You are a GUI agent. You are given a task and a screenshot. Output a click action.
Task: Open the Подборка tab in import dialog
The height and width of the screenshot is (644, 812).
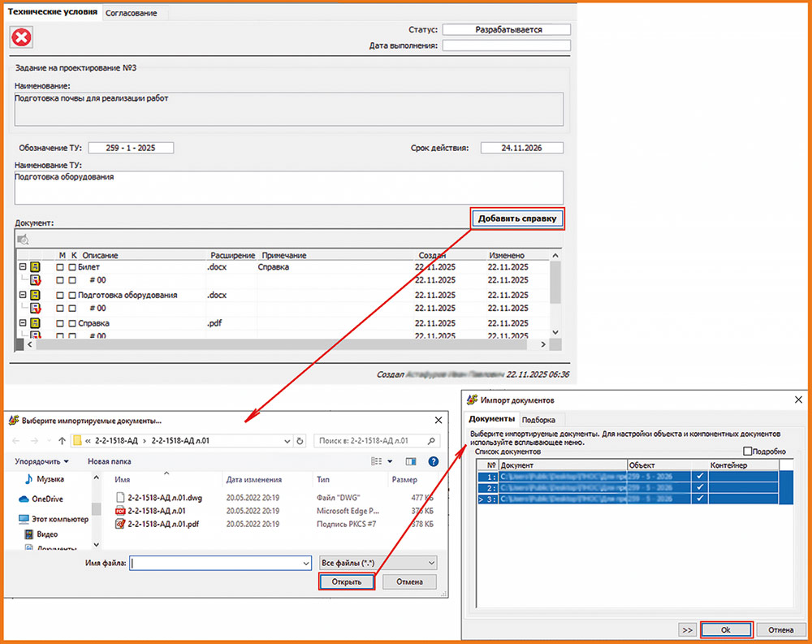click(538, 420)
